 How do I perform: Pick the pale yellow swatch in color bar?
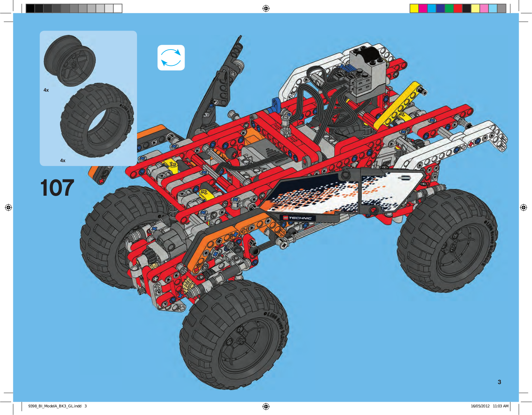(x=476, y=8)
